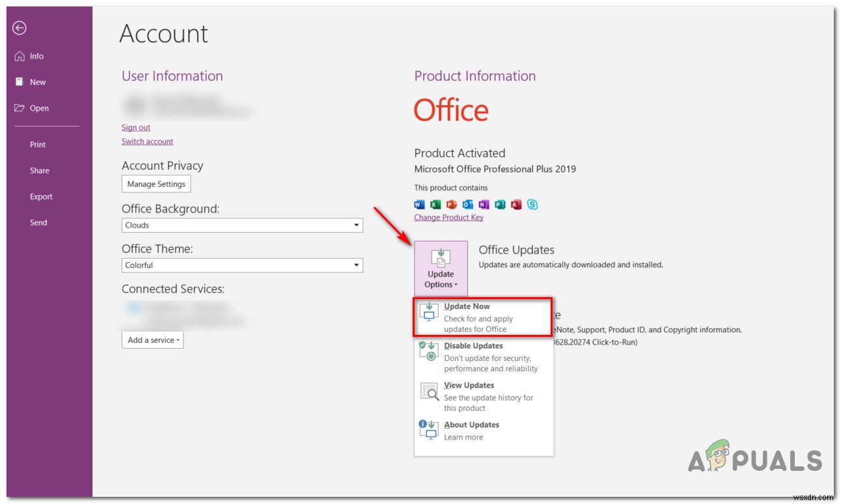Viewport: 841px width, 504px height.
Task: Select the Publisher product icon
Action: point(500,204)
